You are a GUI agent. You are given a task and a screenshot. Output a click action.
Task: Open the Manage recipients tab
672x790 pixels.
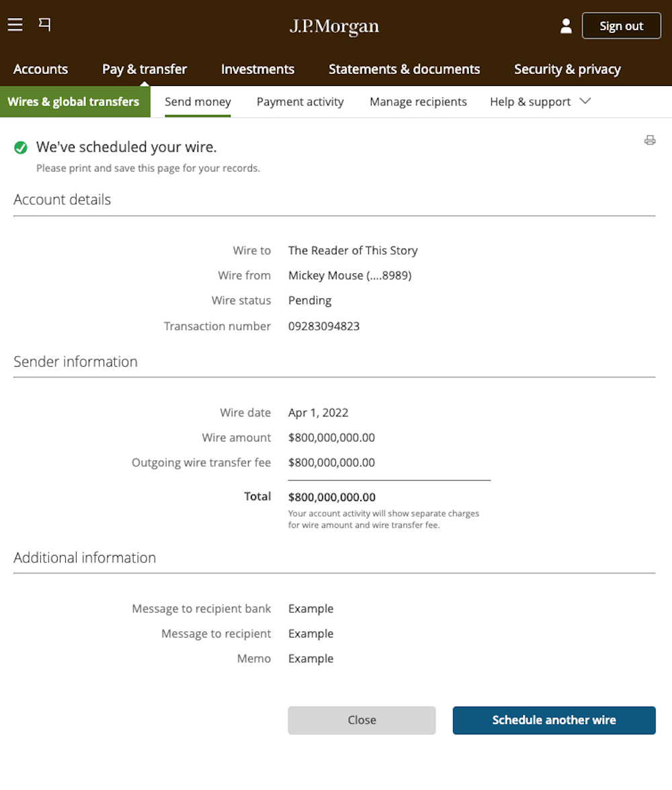(x=418, y=102)
